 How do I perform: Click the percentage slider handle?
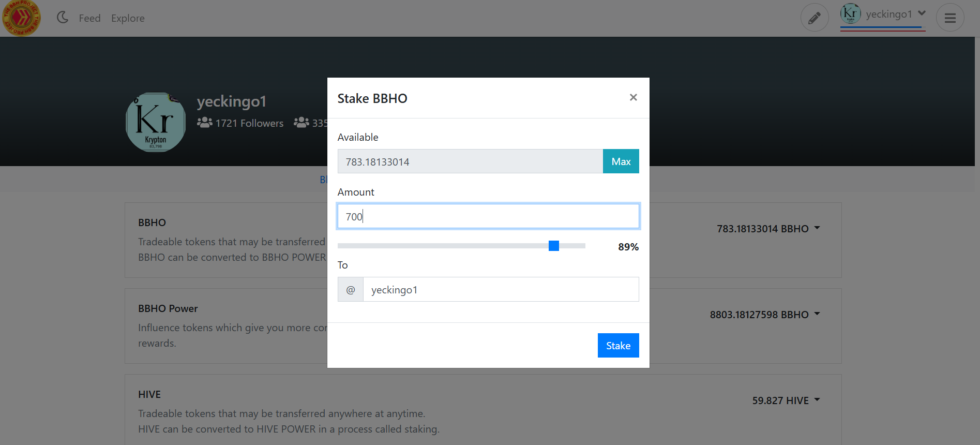pyautogui.click(x=554, y=246)
